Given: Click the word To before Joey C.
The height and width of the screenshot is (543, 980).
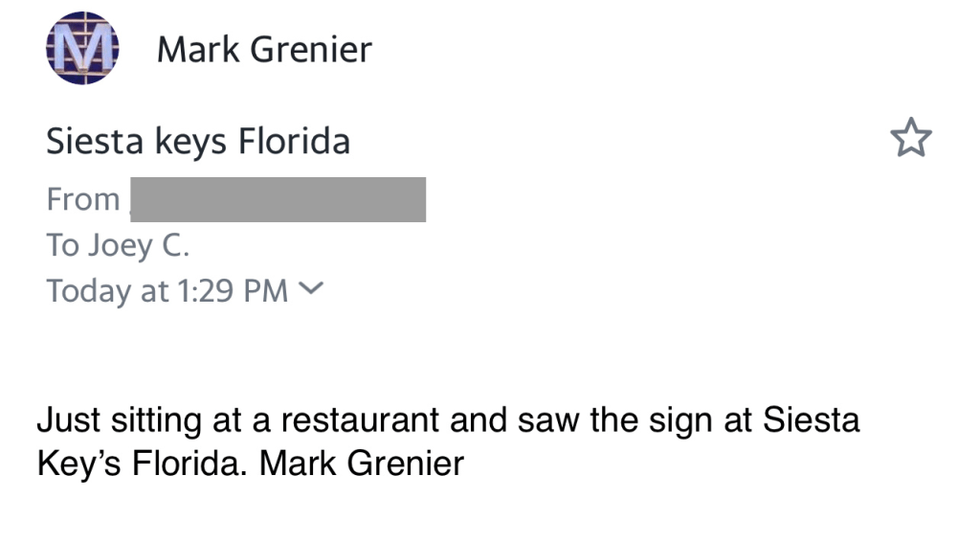Looking at the screenshot, I should 62,246.
